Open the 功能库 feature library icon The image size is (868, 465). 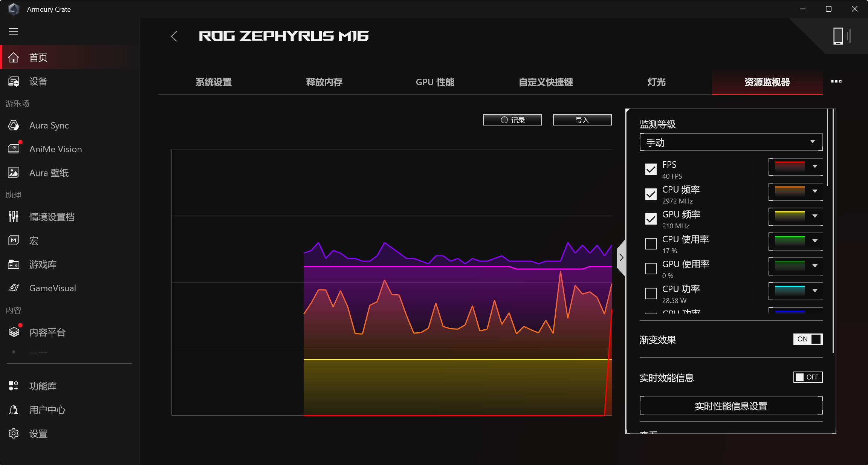pos(14,386)
